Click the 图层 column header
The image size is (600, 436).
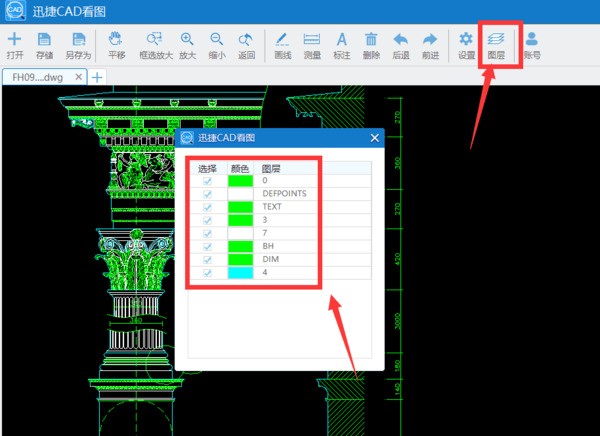(x=271, y=168)
